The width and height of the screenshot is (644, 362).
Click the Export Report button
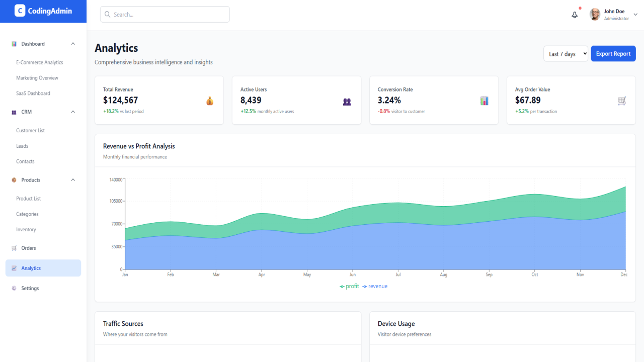[613, 54]
